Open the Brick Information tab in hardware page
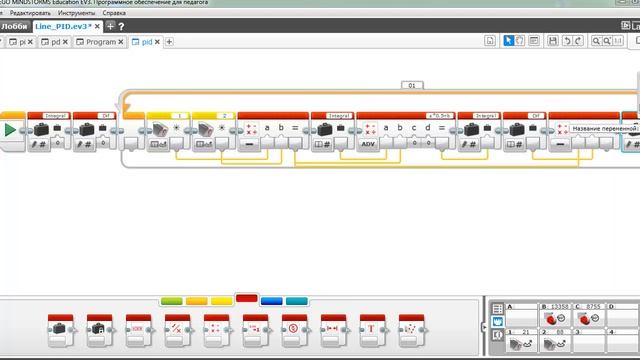The width and height of the screenshot is (640, 360). point(497,309)
